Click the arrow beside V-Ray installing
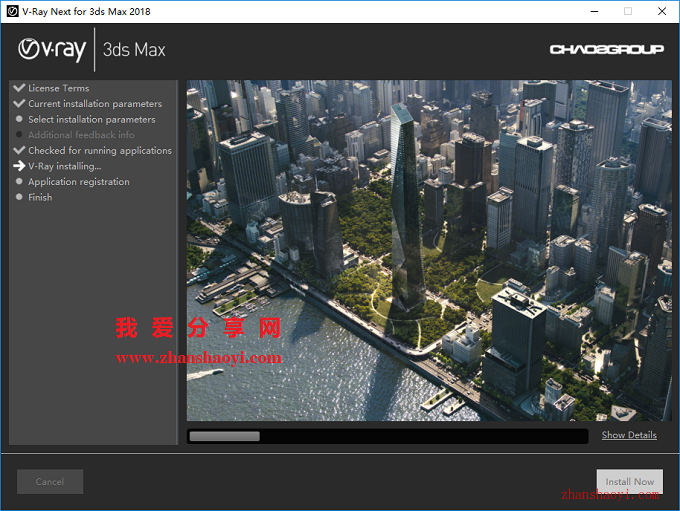 (x=19, y=166)
